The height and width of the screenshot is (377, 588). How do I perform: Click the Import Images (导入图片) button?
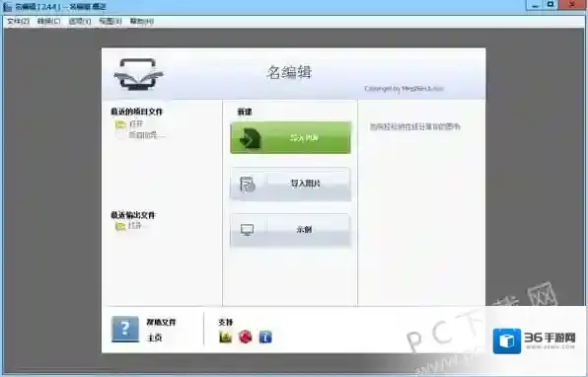(291, 184)
